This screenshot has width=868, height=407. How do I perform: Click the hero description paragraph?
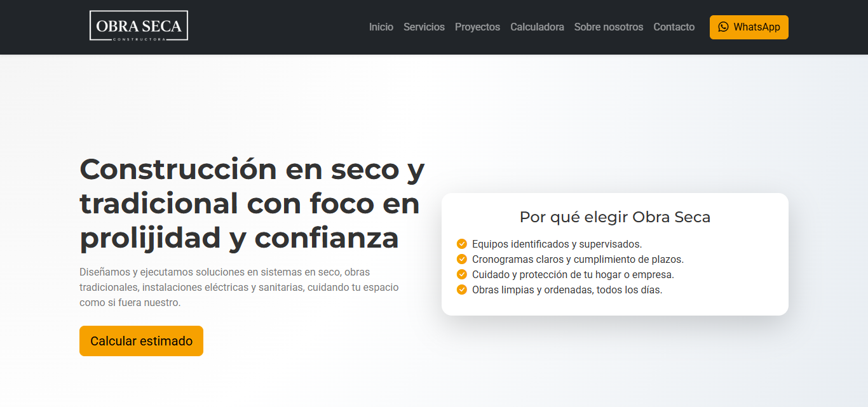point(239,287)
